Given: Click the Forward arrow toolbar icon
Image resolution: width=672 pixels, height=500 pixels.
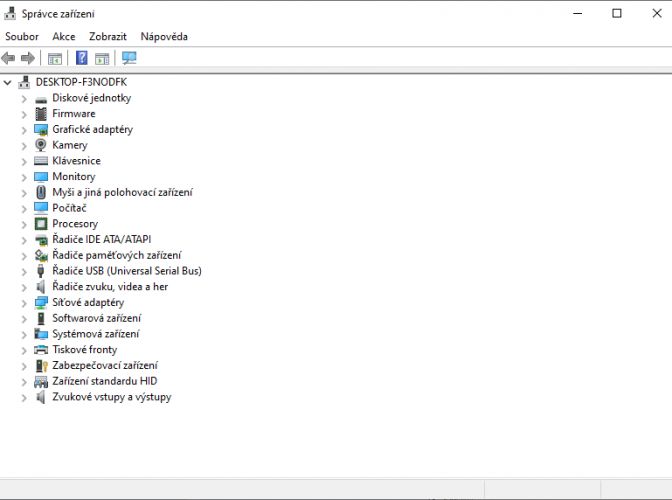Looking at the screenshot, I should point(28,58).
